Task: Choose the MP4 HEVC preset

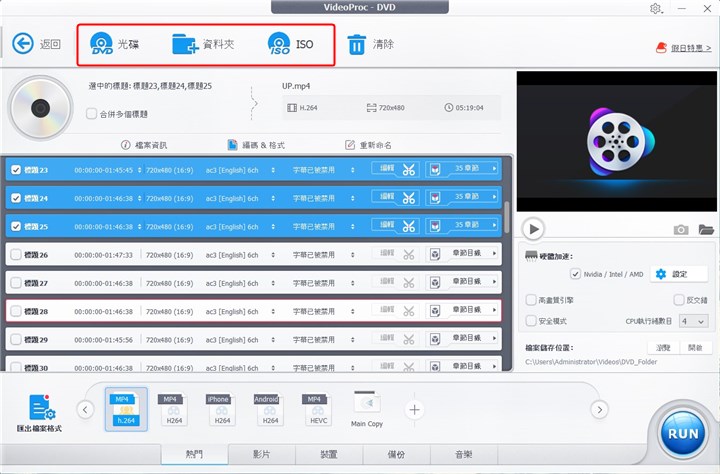Action: point(318,409)
